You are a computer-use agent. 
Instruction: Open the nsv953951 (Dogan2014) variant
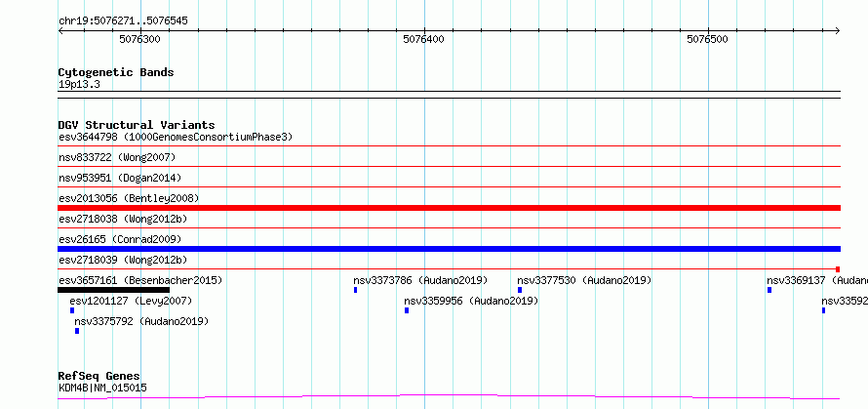pyautogui.click(x=120, y=178)
